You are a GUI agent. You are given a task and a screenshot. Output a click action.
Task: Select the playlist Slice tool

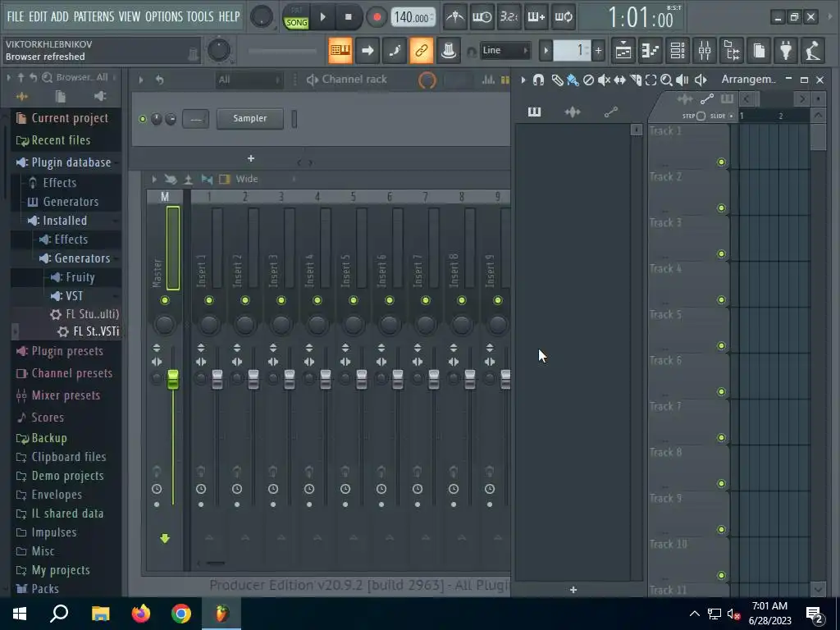[636, 80]
